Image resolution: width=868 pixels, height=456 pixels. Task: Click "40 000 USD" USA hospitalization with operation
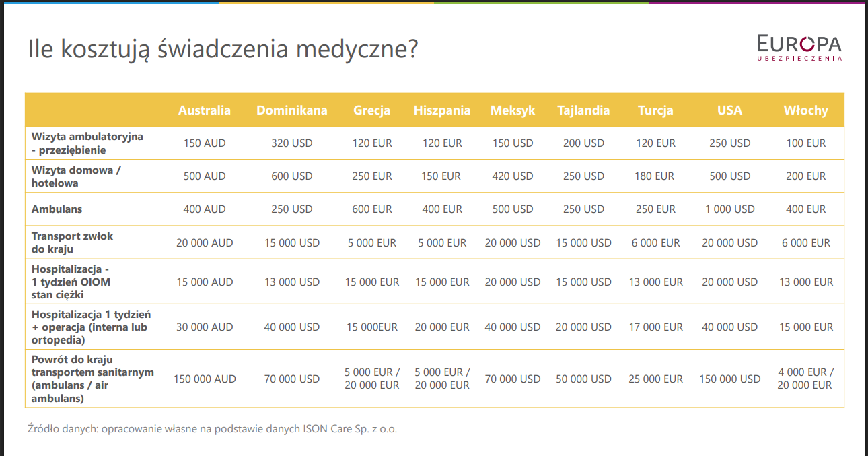click(729, 327)
